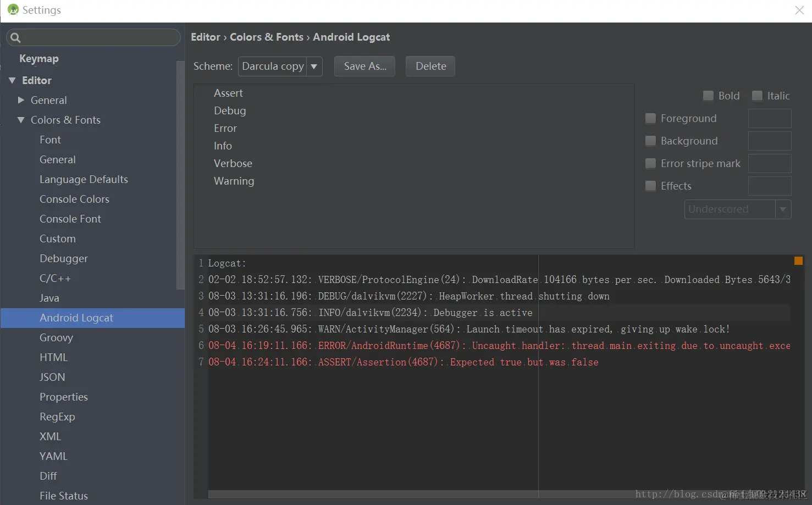Viewport: 812px width, 505px height.
Task: Click the orange warning marker in preview
Action: coord(798,261)
